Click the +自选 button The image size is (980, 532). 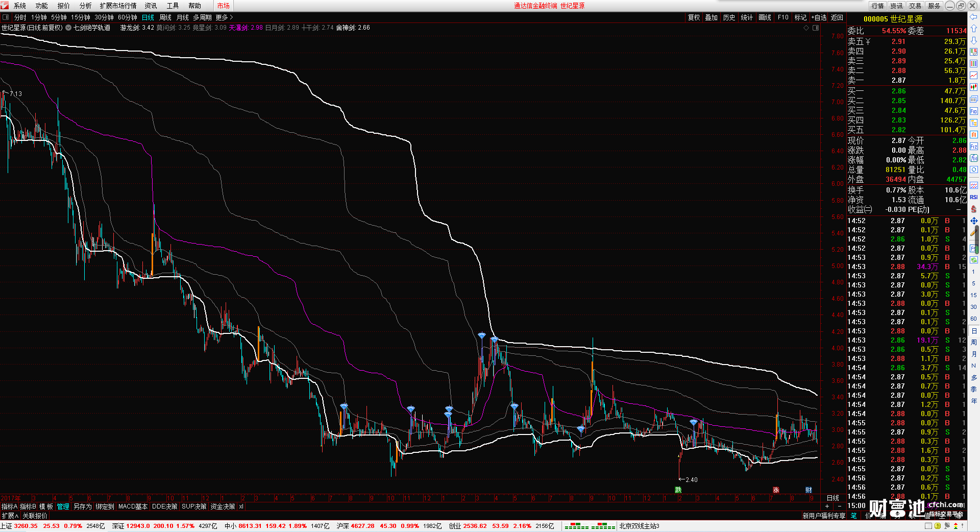coord(819,17)
